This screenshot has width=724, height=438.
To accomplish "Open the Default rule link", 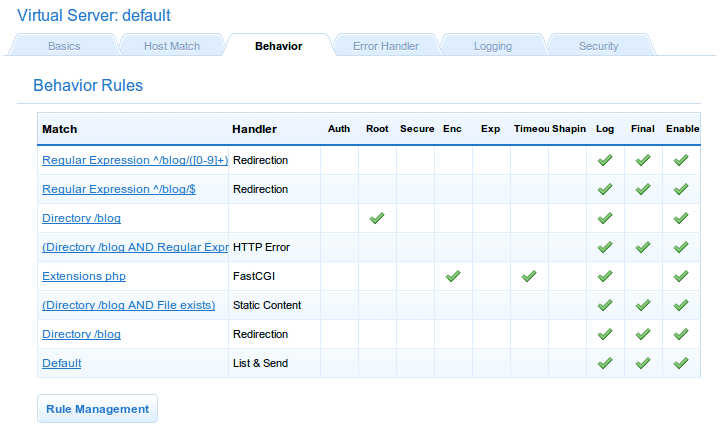I will point(62,363).
